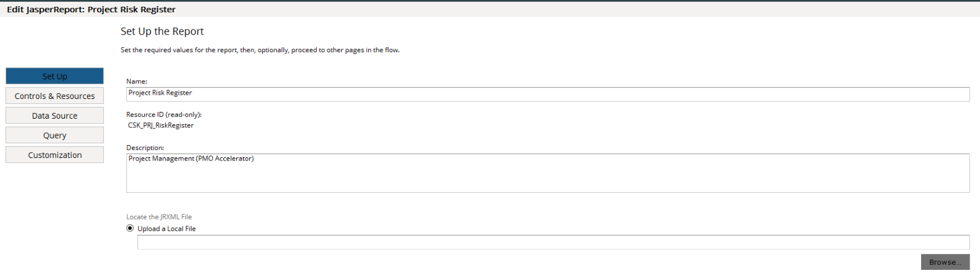Open the Controls & Resources page
The width and height of the screenshot is (980, 276).
(x=55, y=96)
